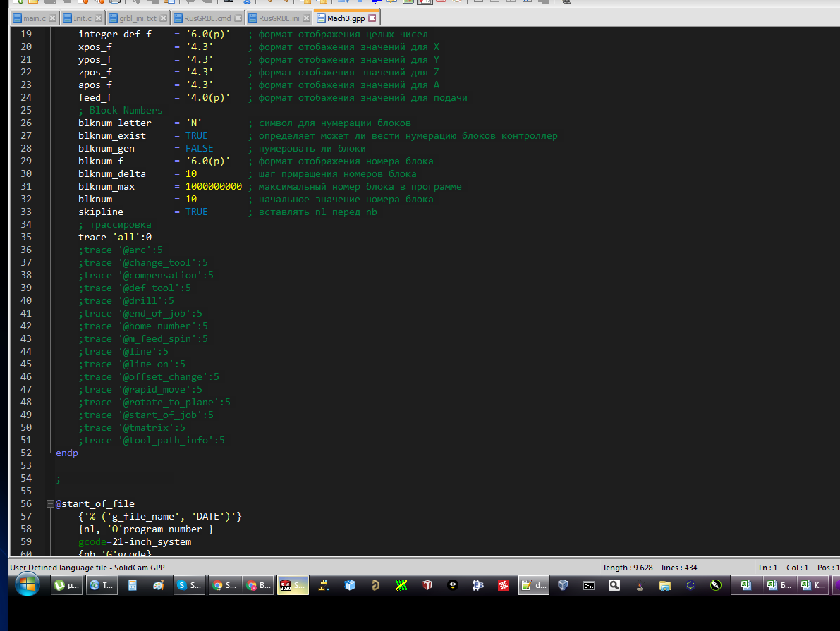Switch to the first Chrome window S...
840x631 pixels.
[224, 585]
